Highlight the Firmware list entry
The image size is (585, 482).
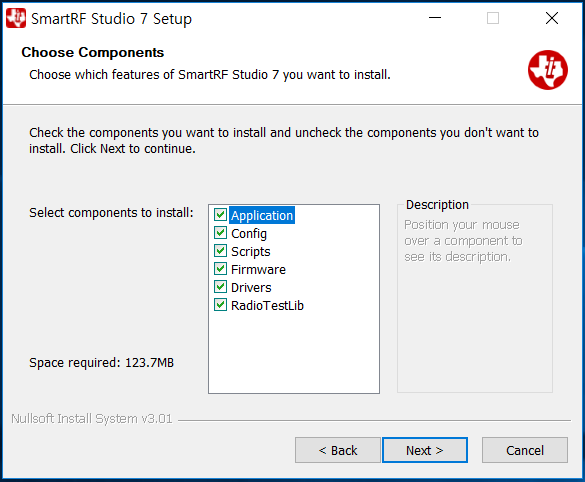point(258,269)
